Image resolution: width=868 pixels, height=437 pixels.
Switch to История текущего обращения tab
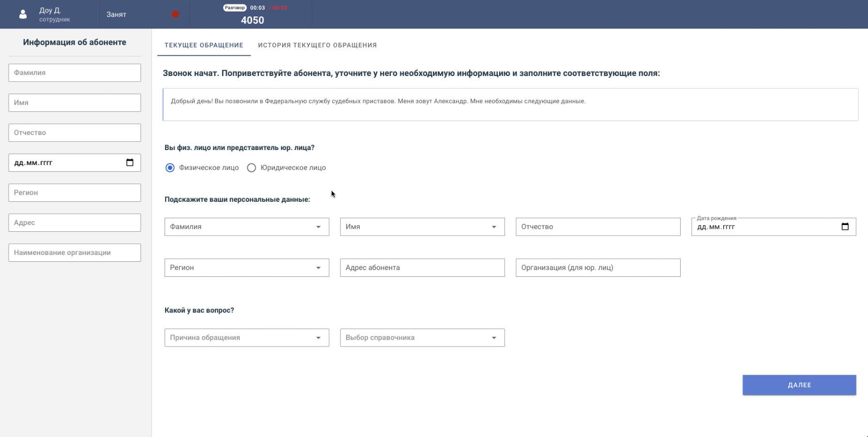(x=317, y=45)
